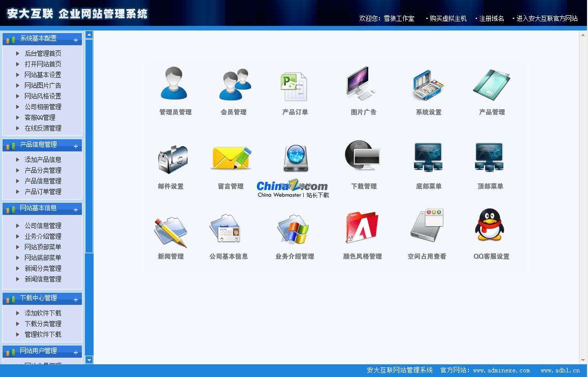588x377 pixels.
Task: Select 产品信息管理 sidebar item
Action: [x=43, y=181]
